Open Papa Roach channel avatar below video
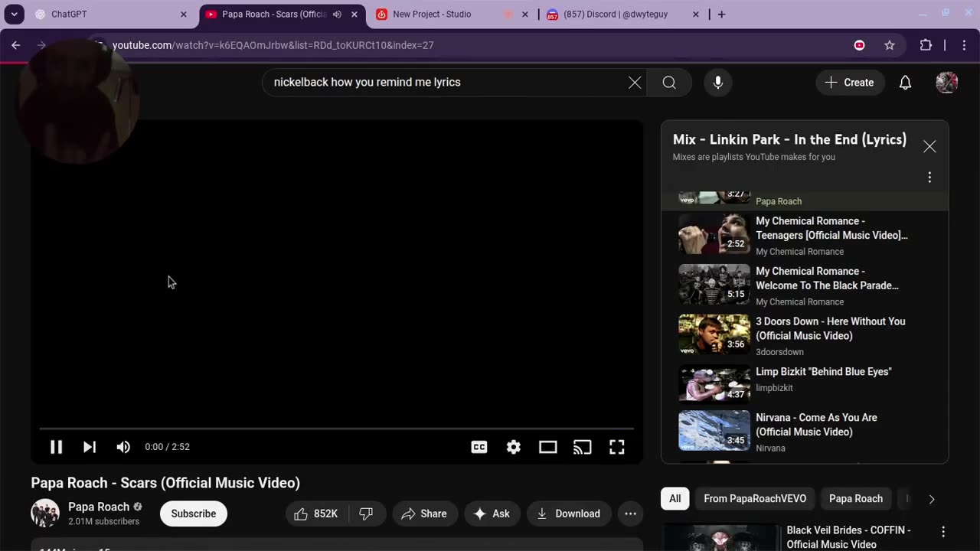Image resolution: width=980 pixels, height=551 pixels. (45, 513)
